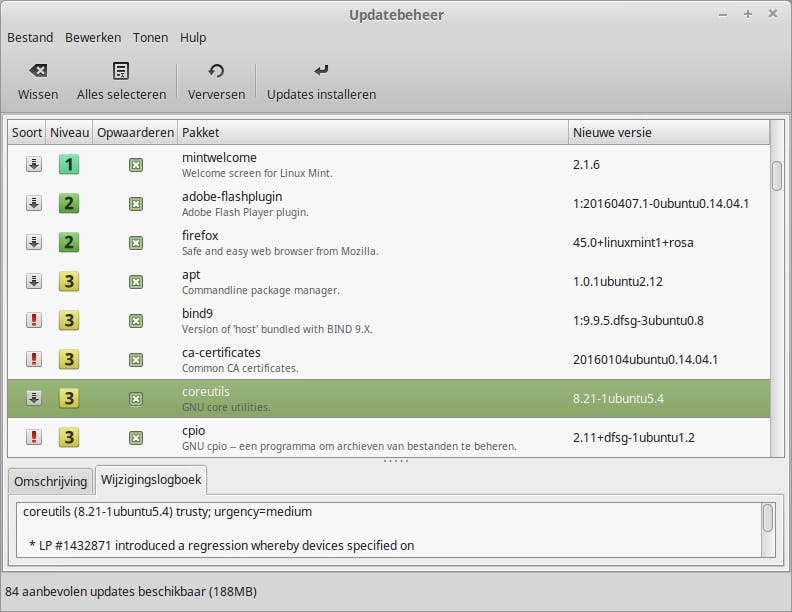The height and width of the screenshot is (612, 792).
Task: Click the 84 aanbevolen updates status text
Action: point(131,591)
